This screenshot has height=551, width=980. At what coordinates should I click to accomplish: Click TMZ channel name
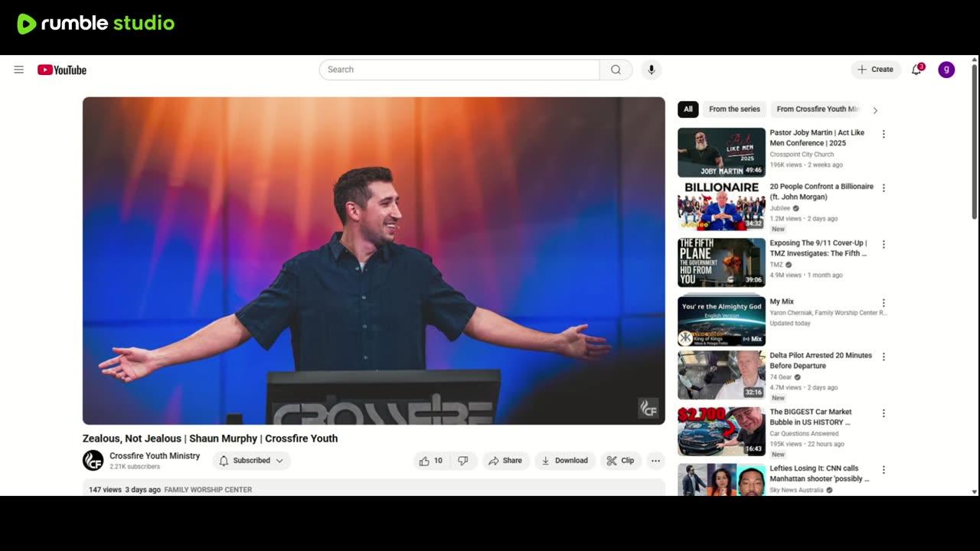776,265
